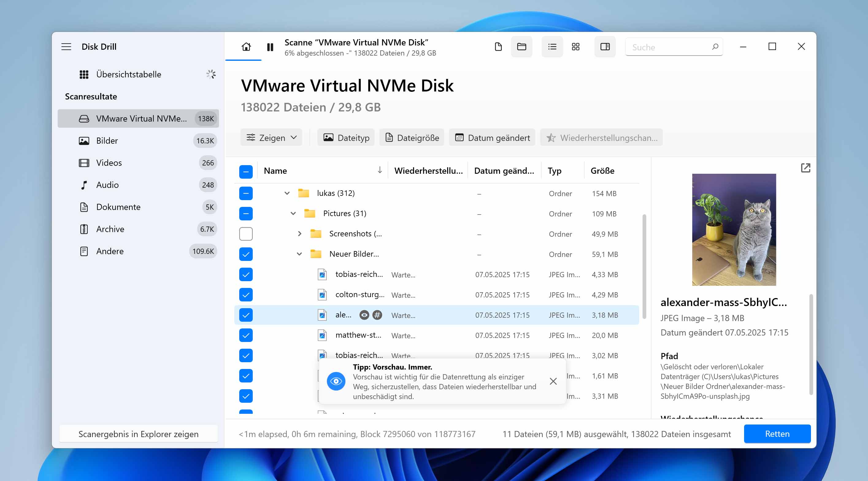The width and height of the screenshot is (868, 481).
Task: Click the lukas (312) folder icon
Action: (303, 193)
